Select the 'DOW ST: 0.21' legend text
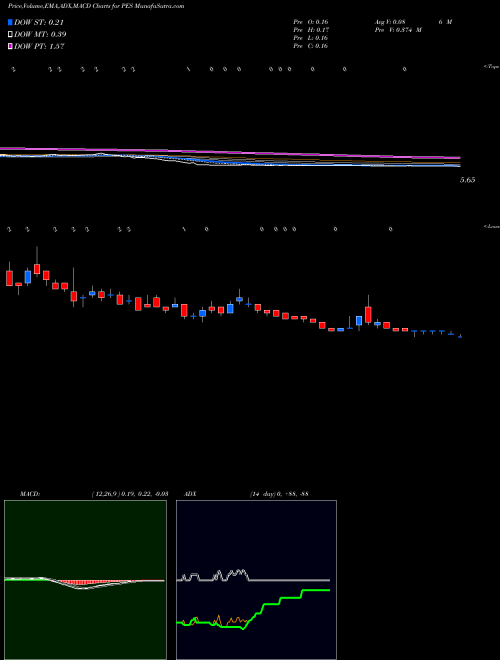The image size is (500, 660). tap(39, 22)
